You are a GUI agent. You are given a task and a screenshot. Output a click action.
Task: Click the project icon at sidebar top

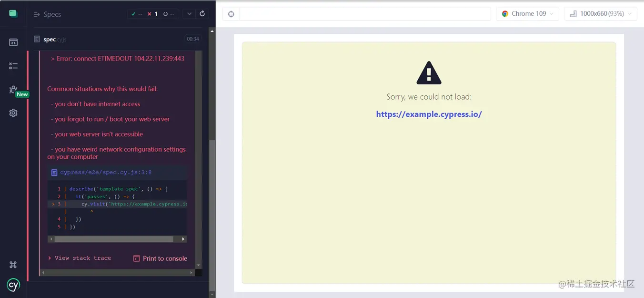click(13, 13)
